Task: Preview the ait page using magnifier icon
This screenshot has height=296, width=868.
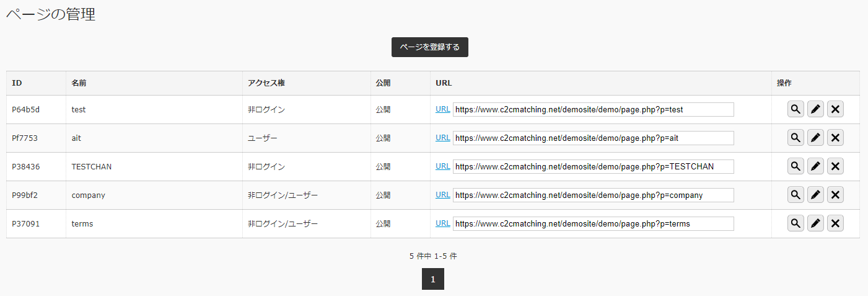Action: click(x=796, y=138)
